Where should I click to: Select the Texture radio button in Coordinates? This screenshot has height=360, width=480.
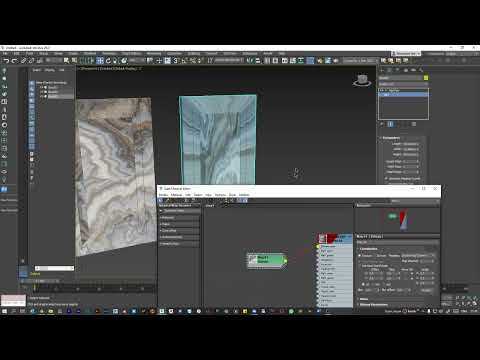coord(360,256)
